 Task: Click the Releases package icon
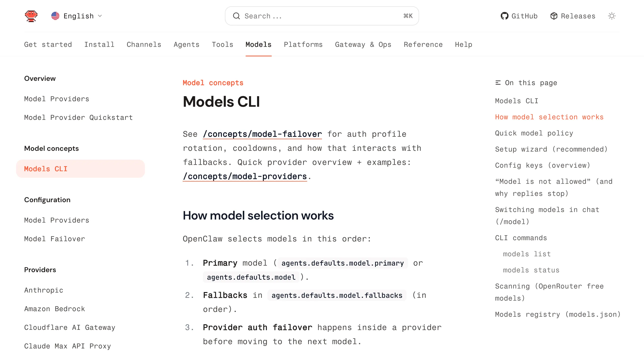tap(554, 16)
